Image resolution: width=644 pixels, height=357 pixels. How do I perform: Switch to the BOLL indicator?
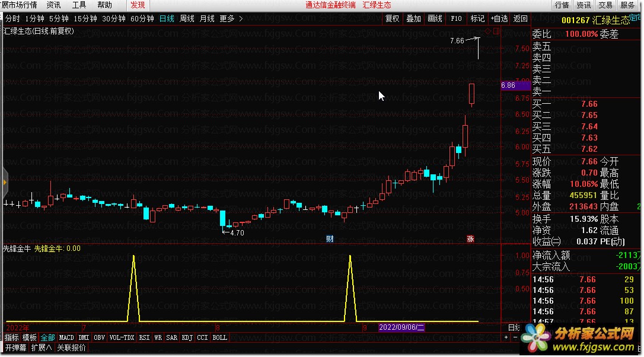(220, 337)
